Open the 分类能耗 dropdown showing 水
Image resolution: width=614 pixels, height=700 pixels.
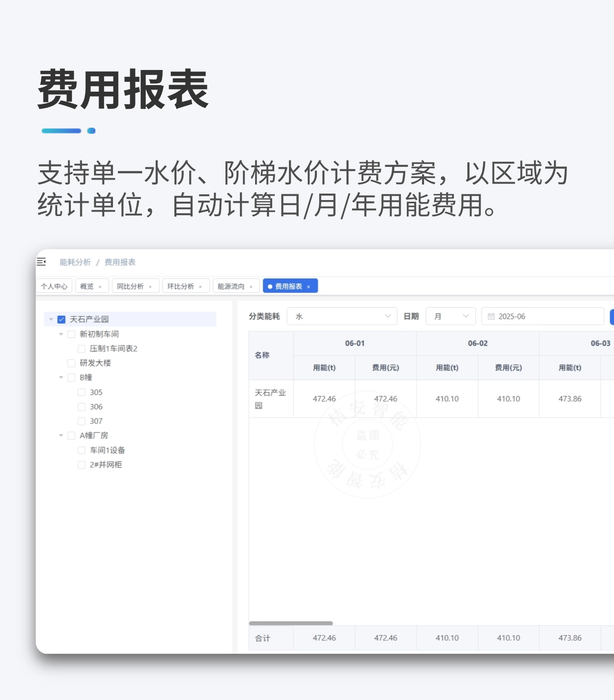[342, 316]
